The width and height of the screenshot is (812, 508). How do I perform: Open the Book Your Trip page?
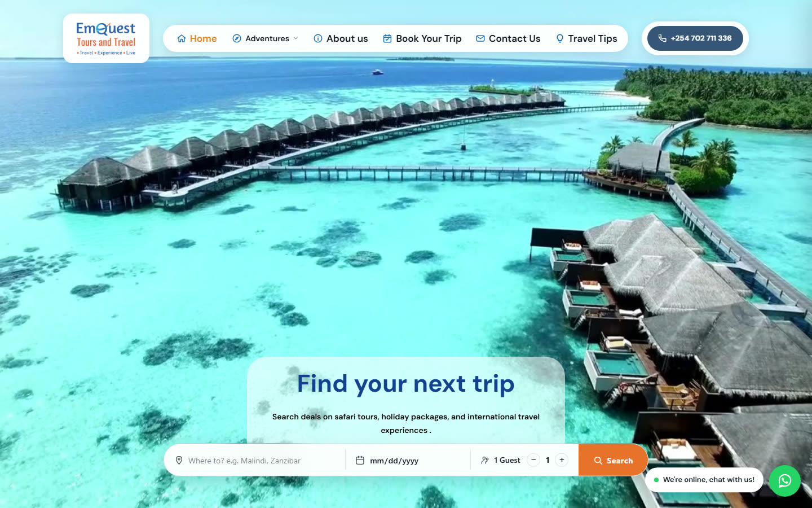[422, 38]
